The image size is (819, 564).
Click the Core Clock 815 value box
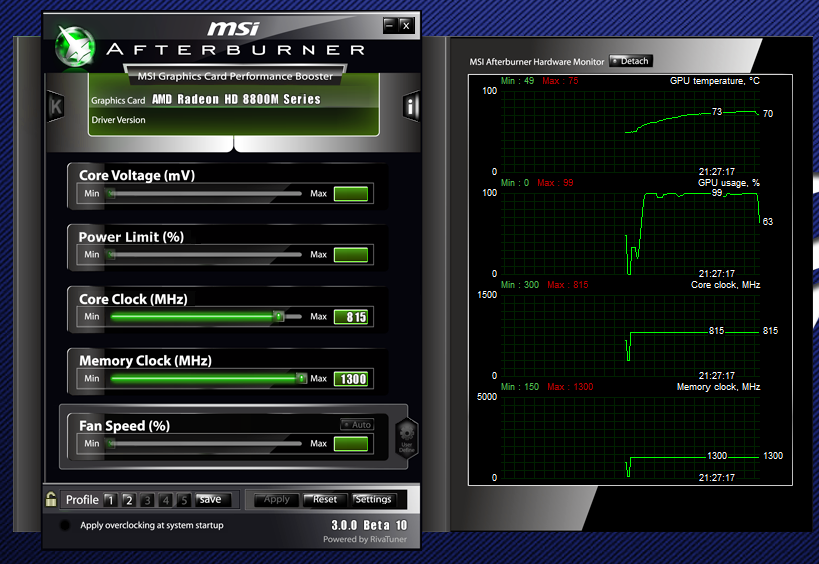[x=351, y=317]
